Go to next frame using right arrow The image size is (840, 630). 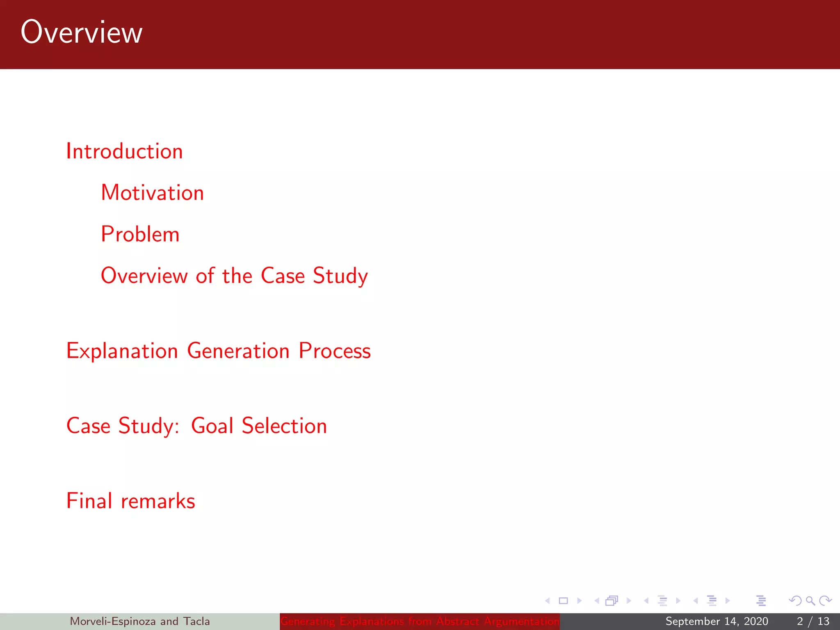coord(628,601)
